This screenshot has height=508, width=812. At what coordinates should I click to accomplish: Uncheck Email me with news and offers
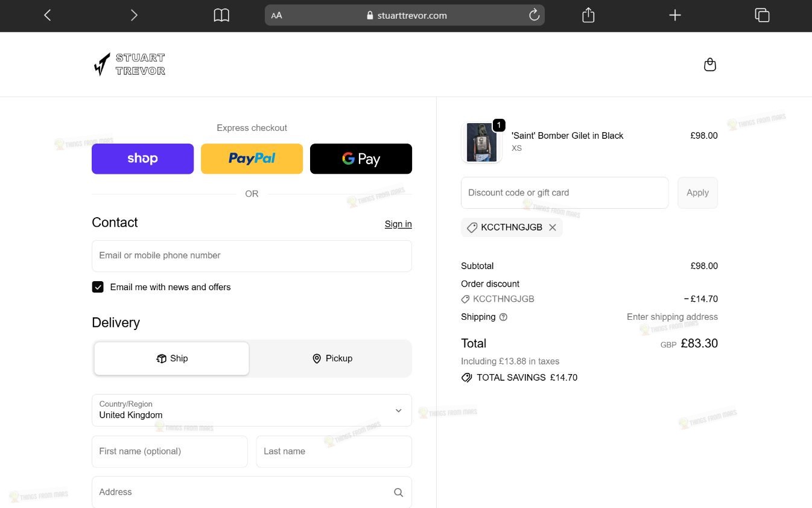98,287
